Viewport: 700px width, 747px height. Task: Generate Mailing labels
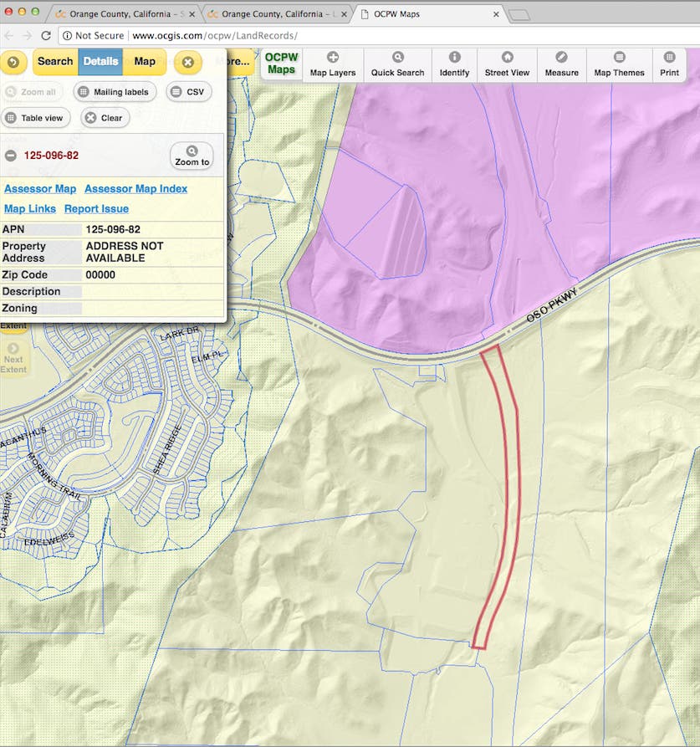click(115, 92)
